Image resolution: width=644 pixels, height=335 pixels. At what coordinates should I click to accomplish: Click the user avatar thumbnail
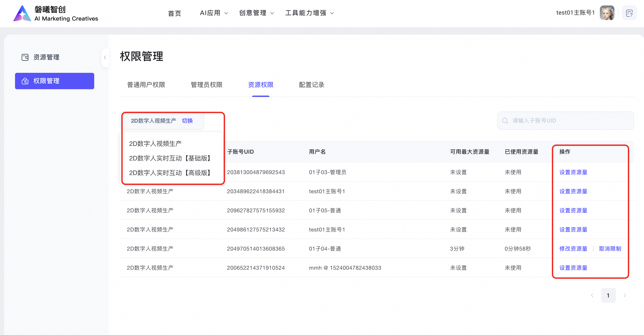tap(607, 13)
